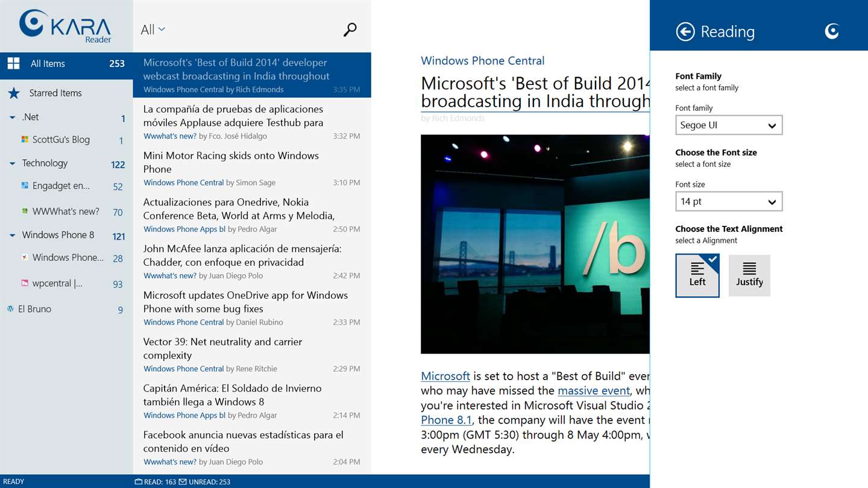868x488 pixels.
Task: Click the WWWhat's new? feed icon
Action: (x=25, y=211)
